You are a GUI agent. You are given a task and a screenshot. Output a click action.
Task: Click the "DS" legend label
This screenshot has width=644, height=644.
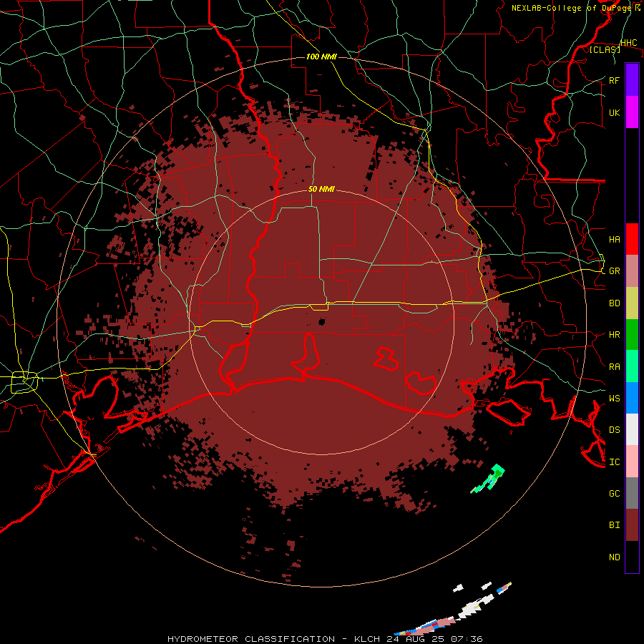pyautogui.click(x=614, y=430)
